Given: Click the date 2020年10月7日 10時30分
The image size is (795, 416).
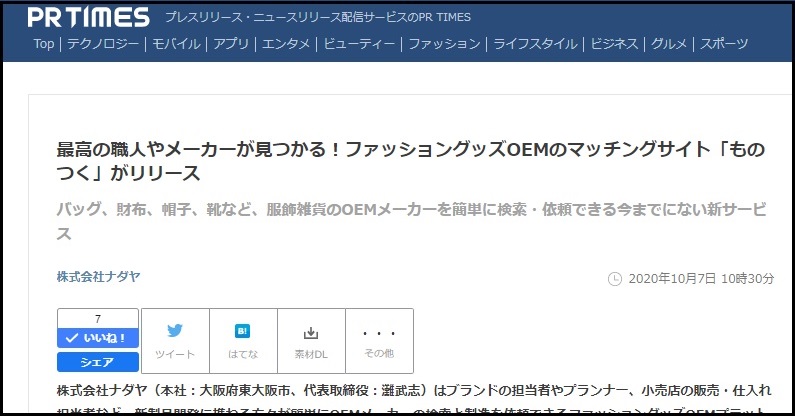Looking at the screenshot, I should (701, 279).
